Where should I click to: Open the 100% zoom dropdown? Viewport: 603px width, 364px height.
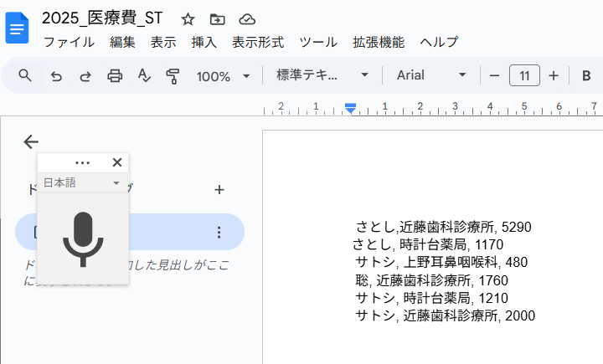coord(223,76)
